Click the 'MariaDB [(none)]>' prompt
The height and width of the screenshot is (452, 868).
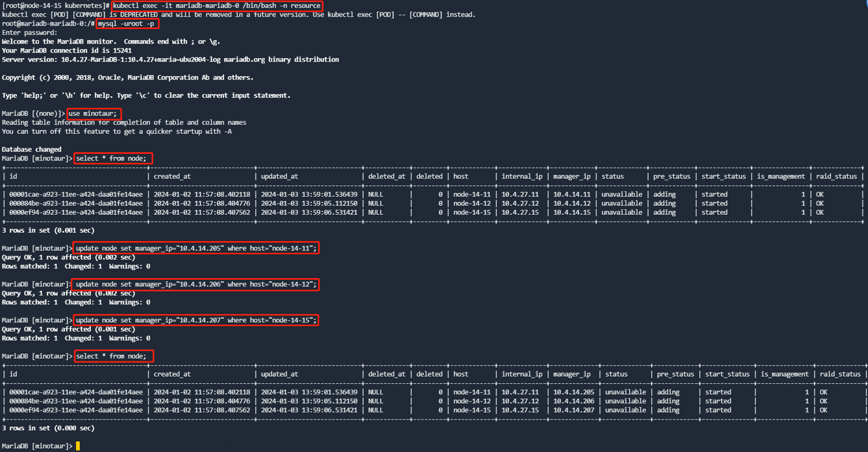point(34,114)
